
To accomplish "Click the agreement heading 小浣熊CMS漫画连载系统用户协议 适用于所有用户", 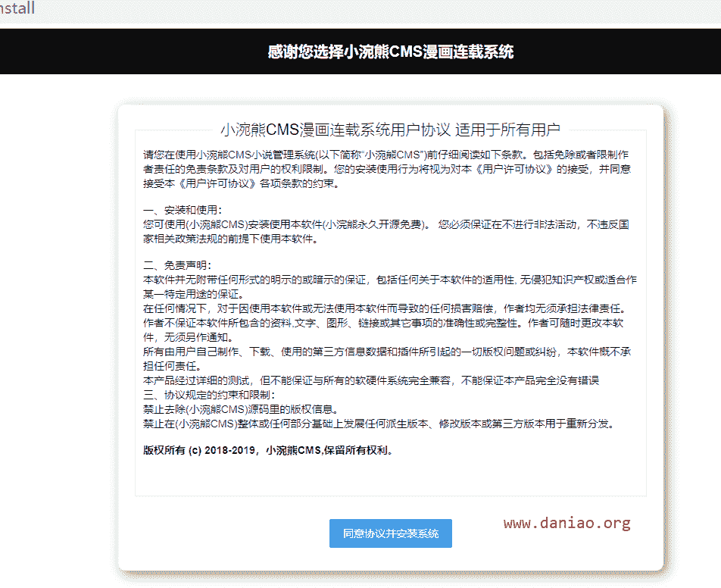I will tap(390, 130).
